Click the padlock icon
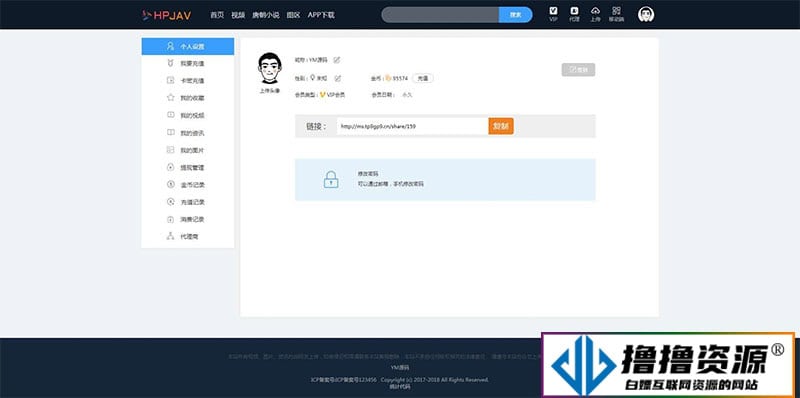Viewport: 800px width, 398px height. [x=331, y=180]
